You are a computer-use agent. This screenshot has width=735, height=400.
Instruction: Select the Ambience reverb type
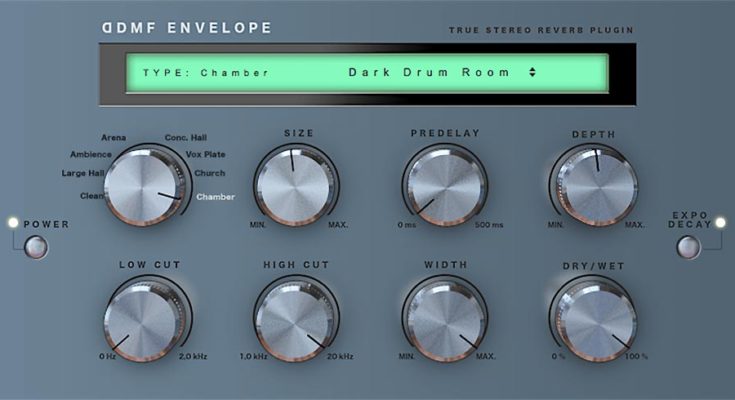coord(90,155)
